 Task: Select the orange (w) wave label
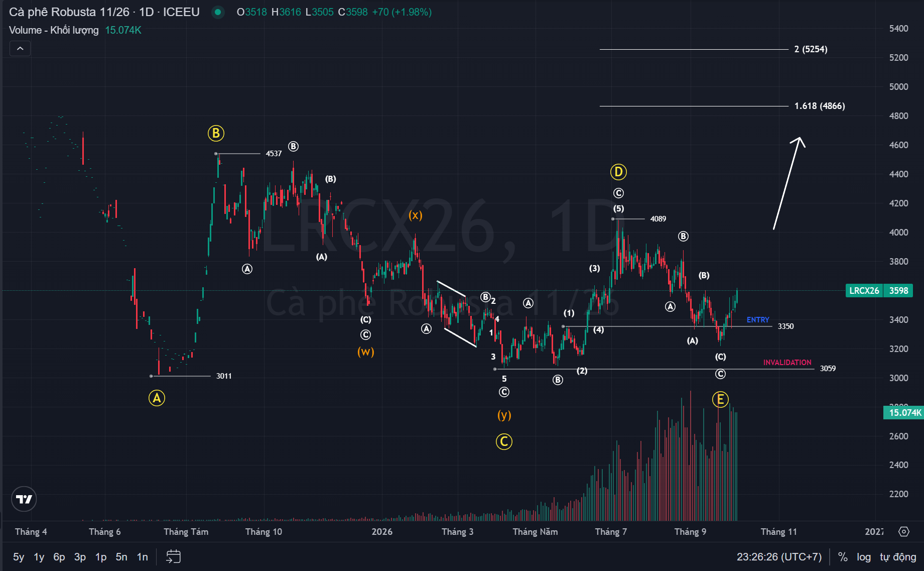tap(366, 352)
